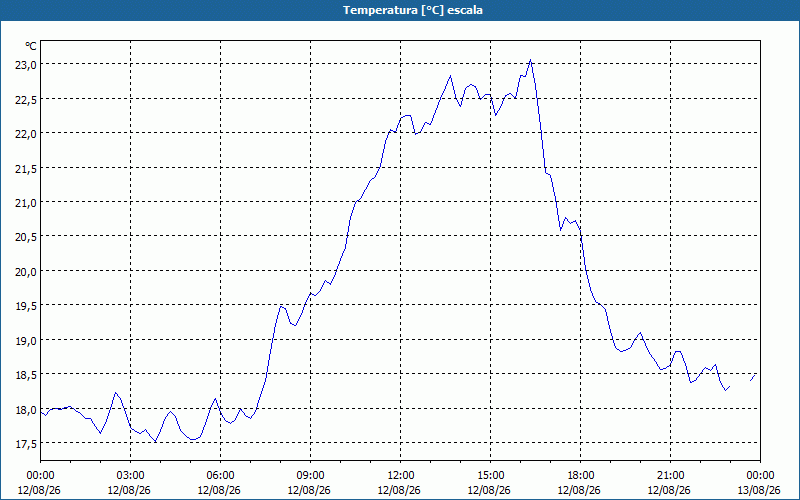Image resolution: width=800 pixels, height=500 pixels.
Task: Click the "21:00" time label
Action: (670, 475)
